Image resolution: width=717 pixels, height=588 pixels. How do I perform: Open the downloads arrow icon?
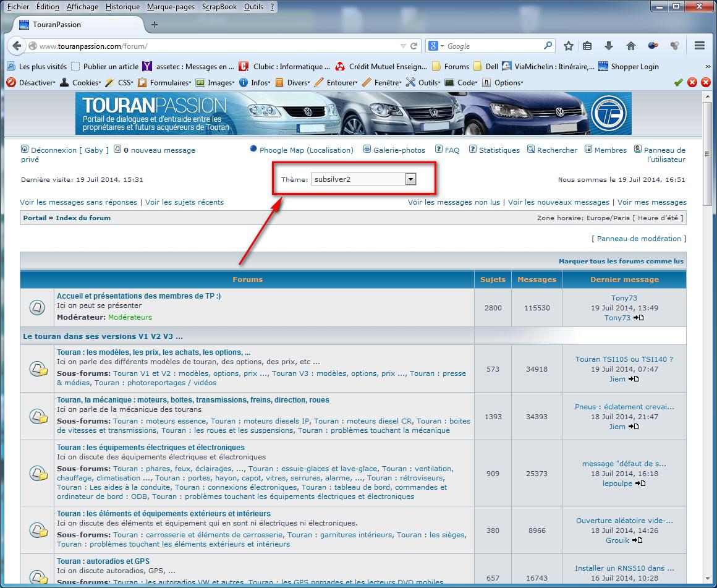pos(609,46)
